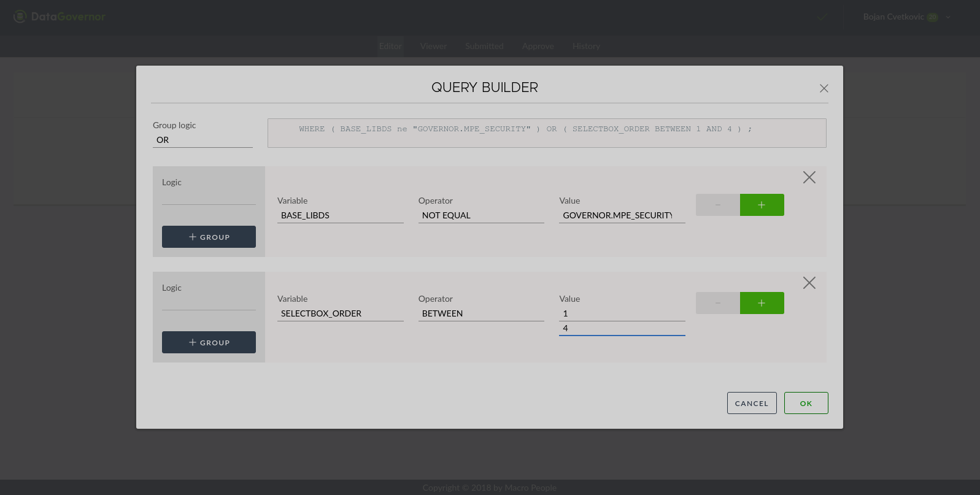The width and height of the screenshot is (980, 495).
Task: Click the BETWEEN lower value field containing 1
Action: (621, 313)
